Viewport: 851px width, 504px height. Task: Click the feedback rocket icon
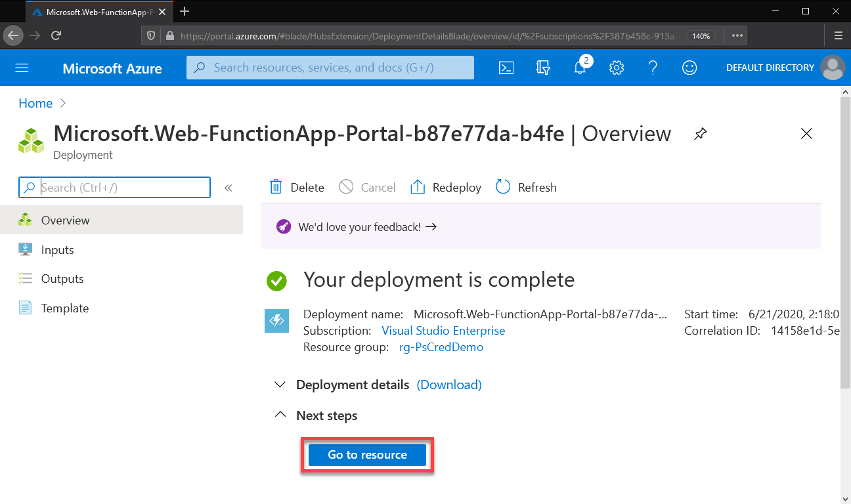(x=283, y=226)
